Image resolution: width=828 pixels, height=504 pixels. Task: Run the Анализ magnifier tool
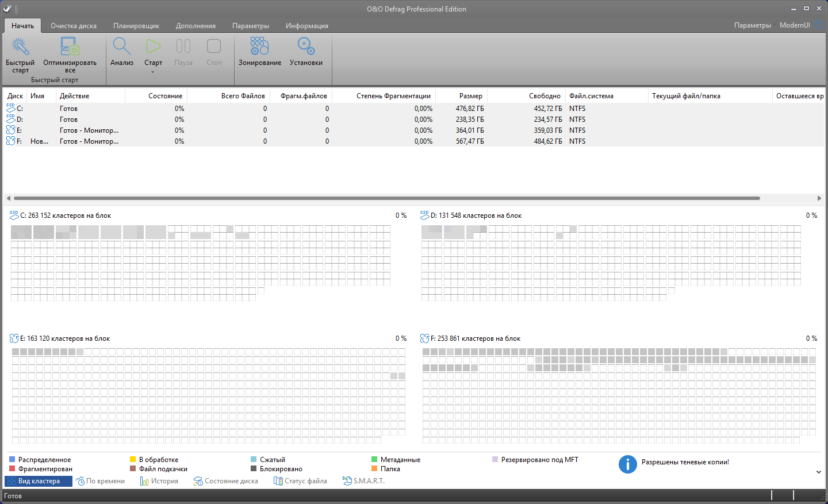coord(122,47)
